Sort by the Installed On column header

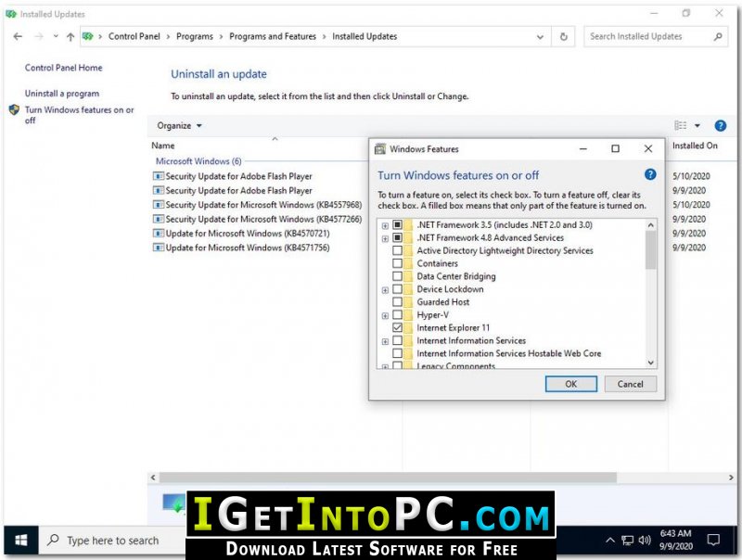695,146
